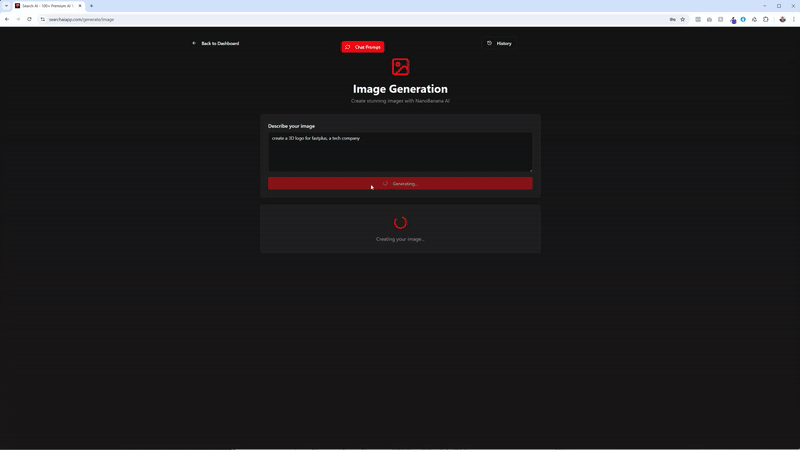
Task: Go back to the previous page
Action: (7, 19)
